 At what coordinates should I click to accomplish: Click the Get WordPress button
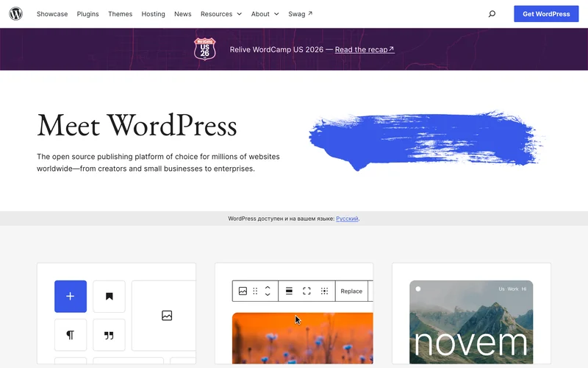coord(546,14)
